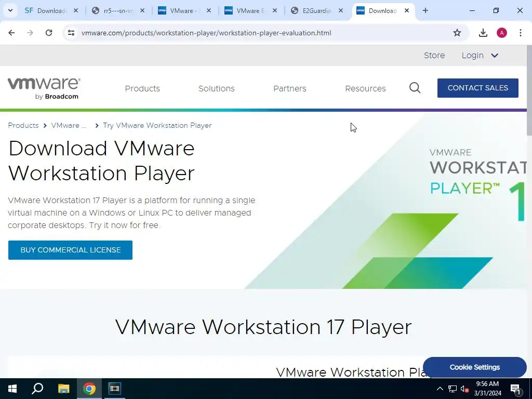Open the network tray icon
Viewport: 532px width, 399px height.
(x=453, y=389)
